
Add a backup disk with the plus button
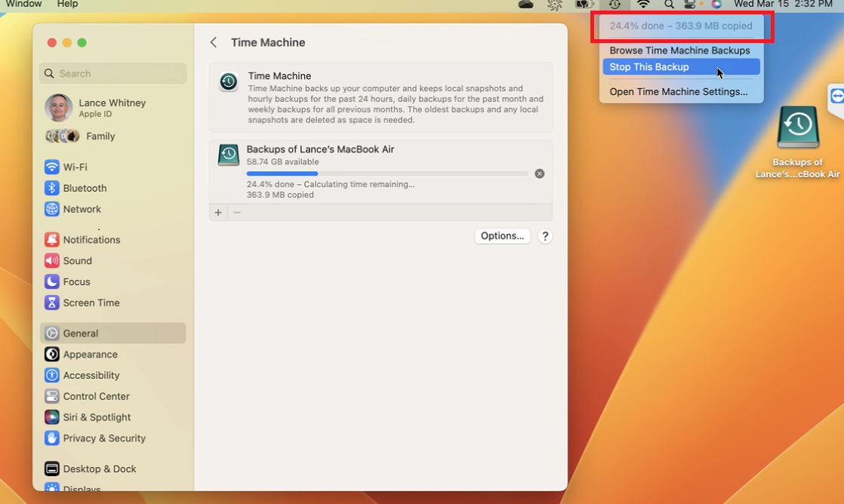tap(217, 213)
